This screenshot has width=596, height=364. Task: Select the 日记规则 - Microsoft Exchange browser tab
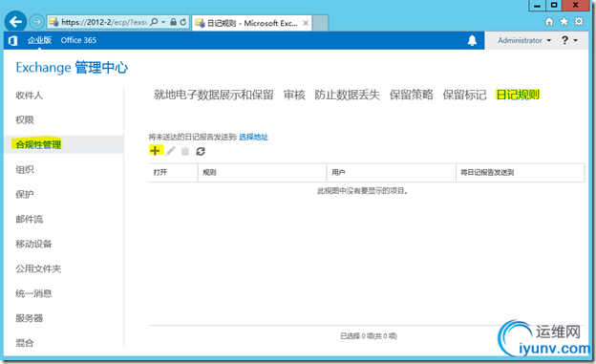click(251, 23)
